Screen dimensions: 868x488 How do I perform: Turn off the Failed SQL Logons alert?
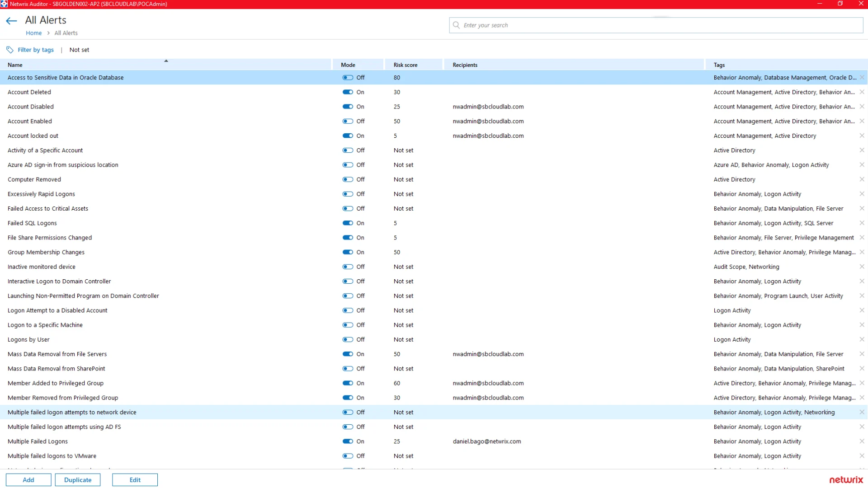point(348,223)
